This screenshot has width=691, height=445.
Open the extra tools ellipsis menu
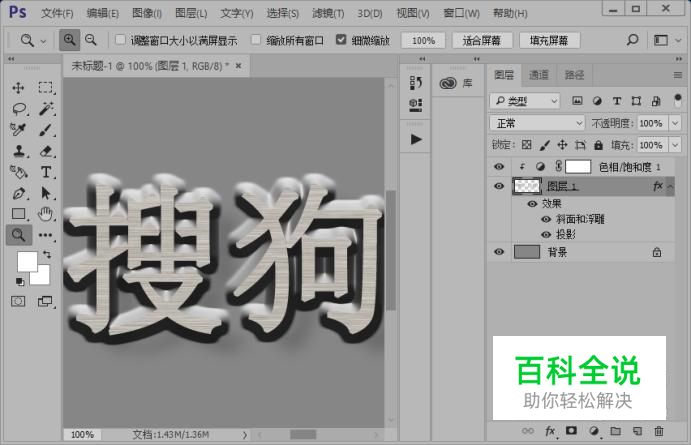coord(45,235)
